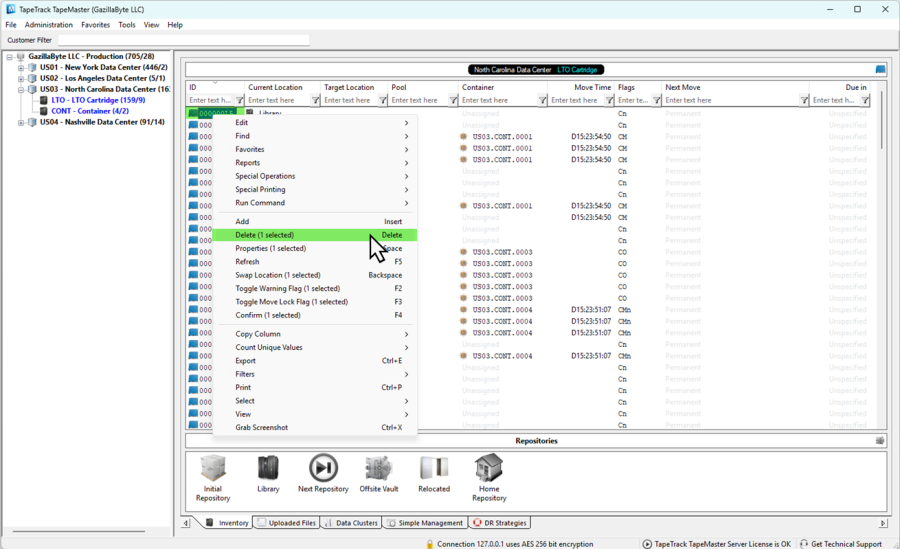Select LTO - LTO Cartridge tree item
The height and width of the screenshot is (549, 900).
(98, 100)
